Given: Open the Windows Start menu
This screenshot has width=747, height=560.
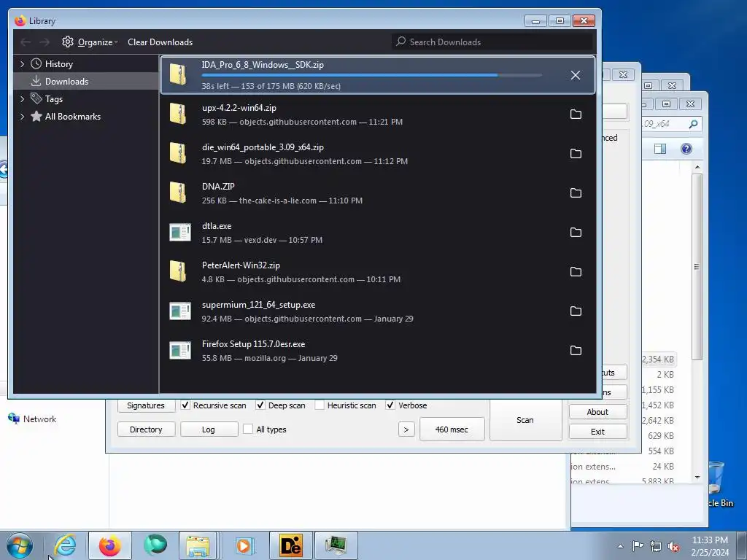Looking at the screenshot, I should coord(20,545).
